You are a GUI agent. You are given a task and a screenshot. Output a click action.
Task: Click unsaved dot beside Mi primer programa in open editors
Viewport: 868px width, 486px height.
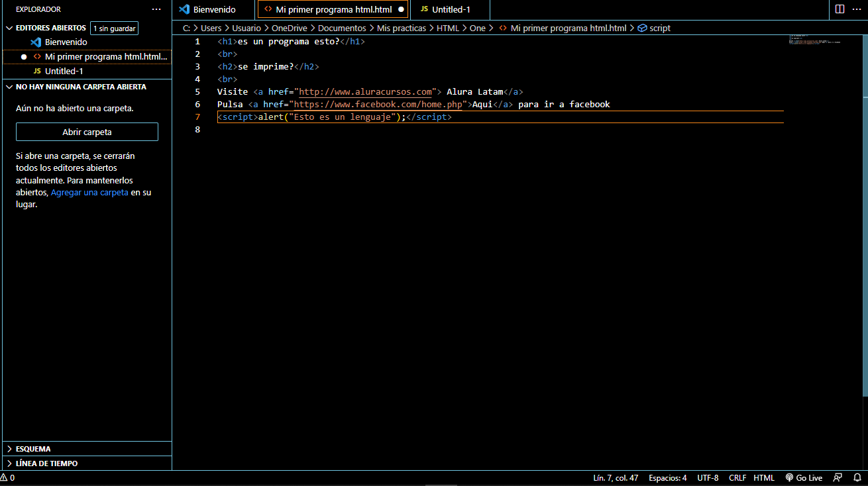tap(24, 57)
